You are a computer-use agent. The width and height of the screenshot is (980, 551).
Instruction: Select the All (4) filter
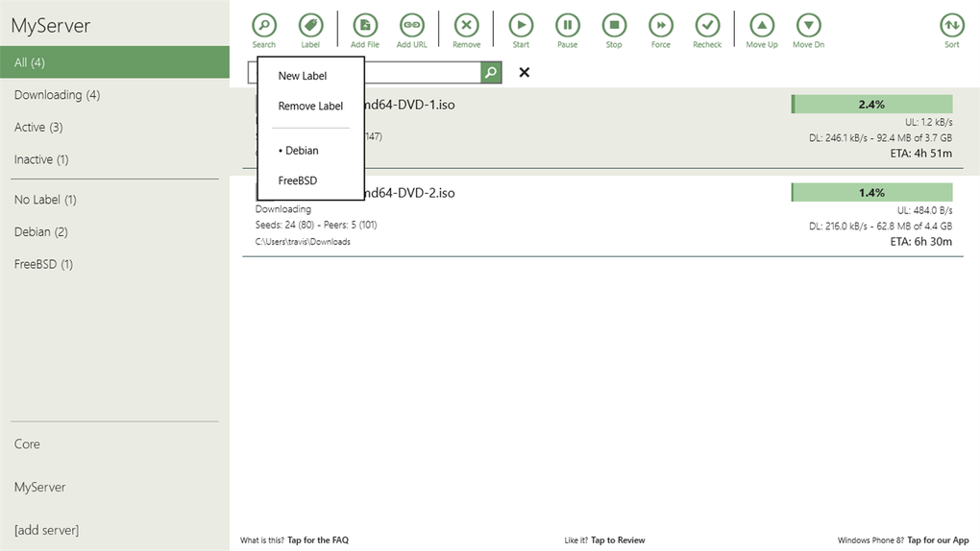coord(114,62)
